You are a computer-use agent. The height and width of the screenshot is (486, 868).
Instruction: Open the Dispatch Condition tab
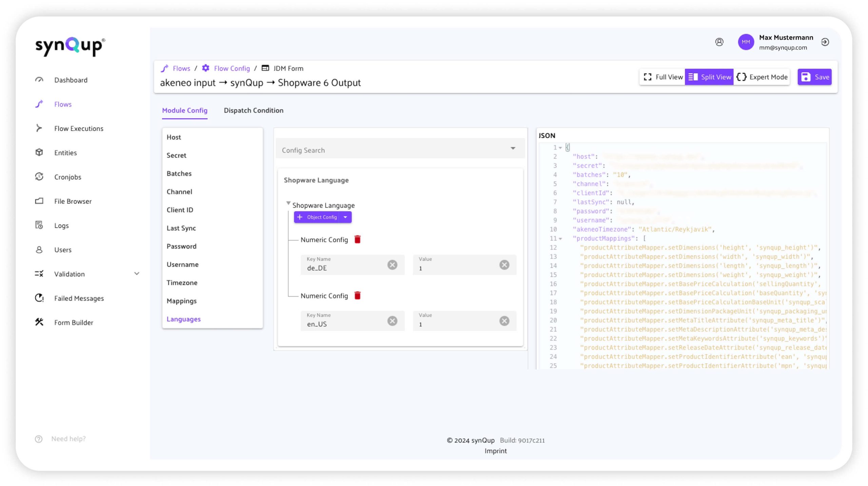[x=253, y=110]
